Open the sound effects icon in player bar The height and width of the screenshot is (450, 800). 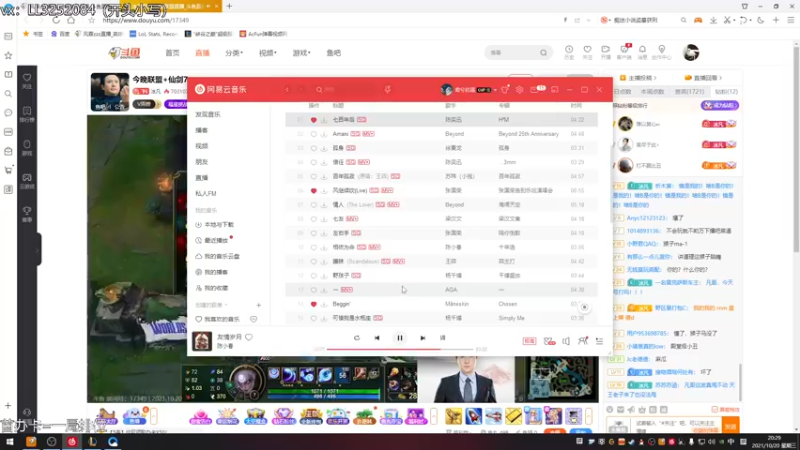tap(549, 341)
